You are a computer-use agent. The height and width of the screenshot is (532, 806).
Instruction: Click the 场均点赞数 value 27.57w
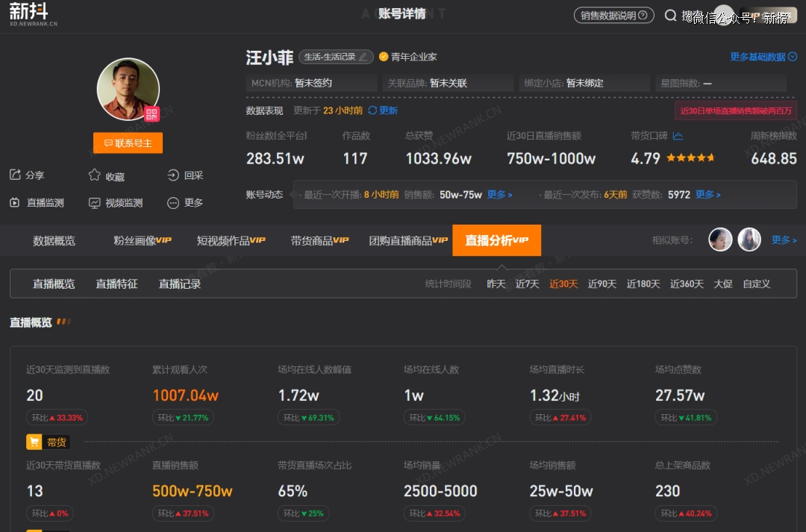[x=680, y=395]
